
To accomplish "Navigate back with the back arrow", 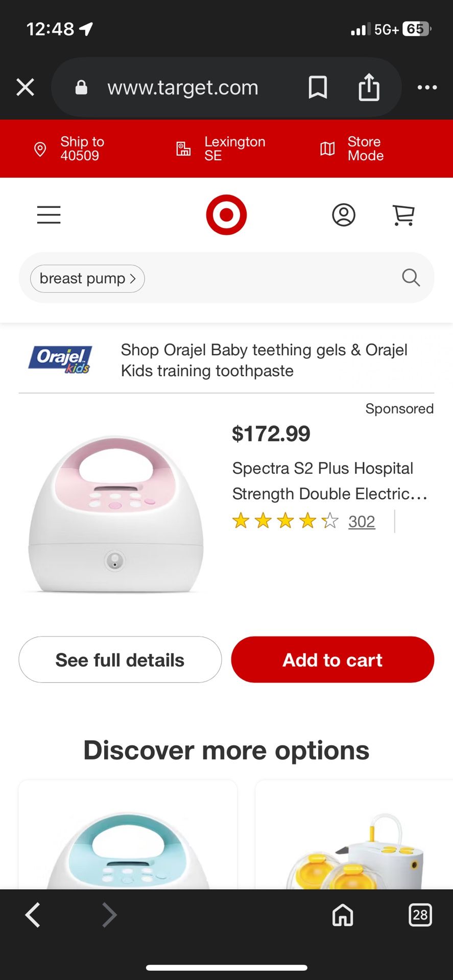I will 32,915.
